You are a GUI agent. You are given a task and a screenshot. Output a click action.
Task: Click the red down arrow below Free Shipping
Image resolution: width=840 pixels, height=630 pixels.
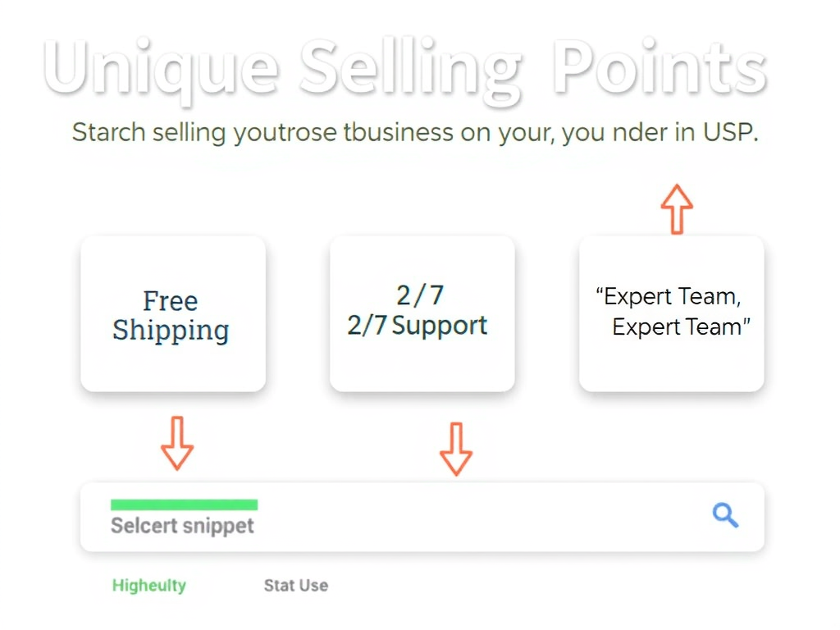click(x=177, y=444)
